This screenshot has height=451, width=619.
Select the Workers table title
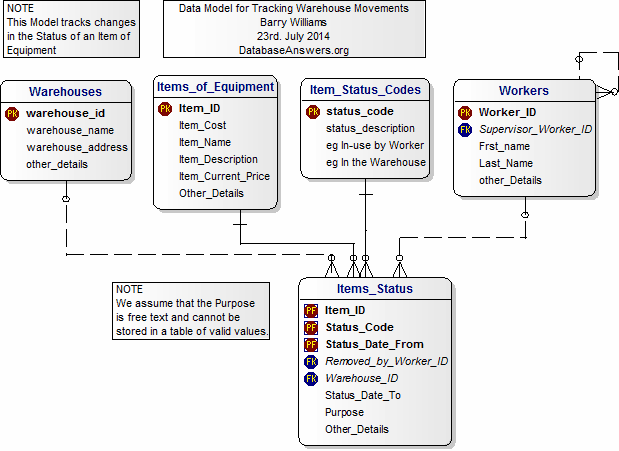pyautogui.click(x=523, y=90)
